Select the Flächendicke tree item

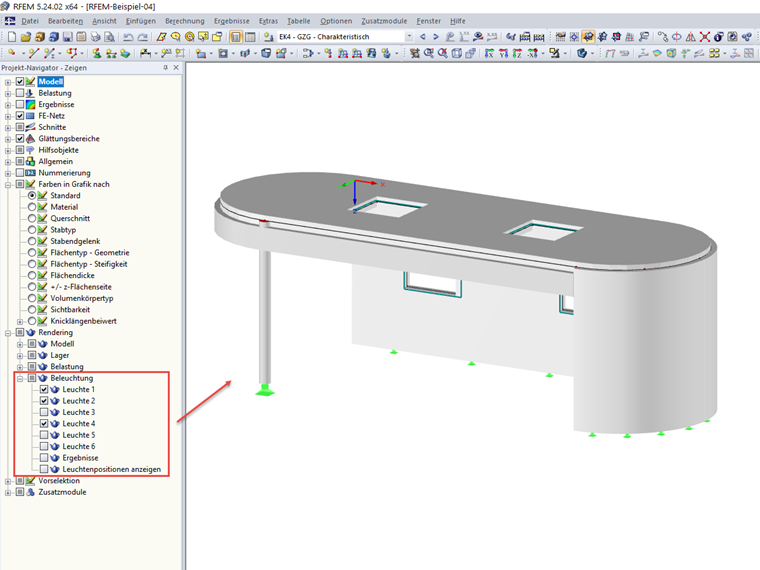point(72,275)
